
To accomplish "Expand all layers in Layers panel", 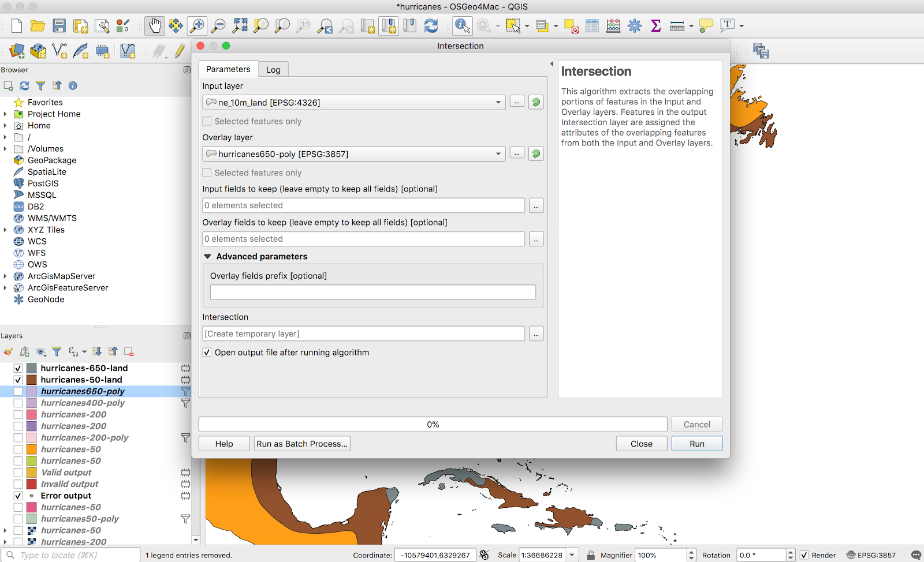I will pos(97,351).
